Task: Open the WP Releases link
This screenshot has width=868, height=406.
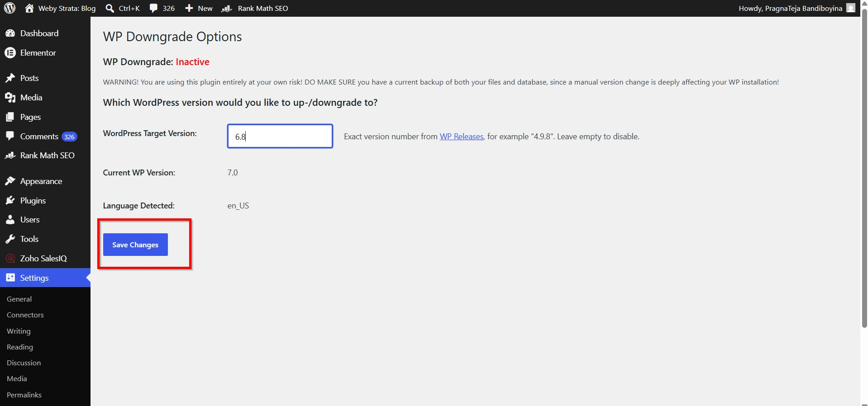Action: (462, 137)
